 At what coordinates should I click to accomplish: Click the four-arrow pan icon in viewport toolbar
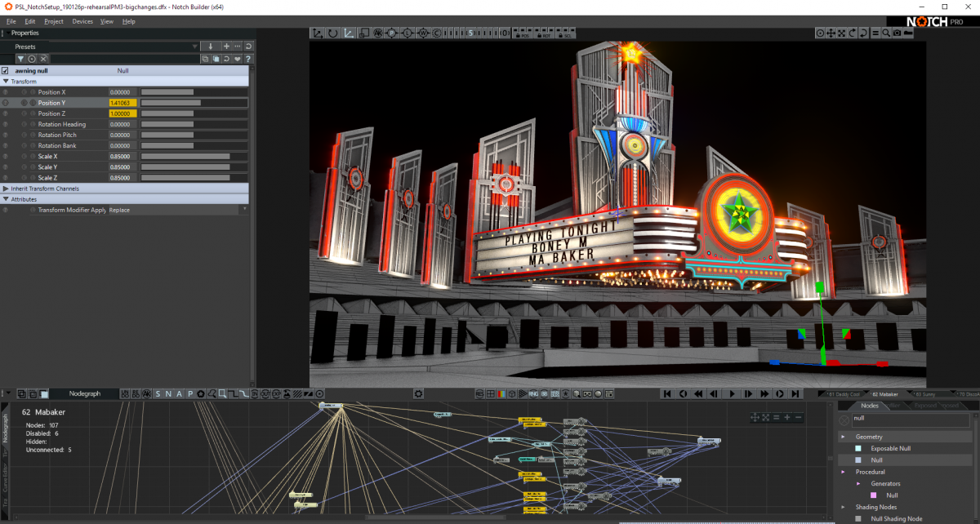click(x=831, y=33)
